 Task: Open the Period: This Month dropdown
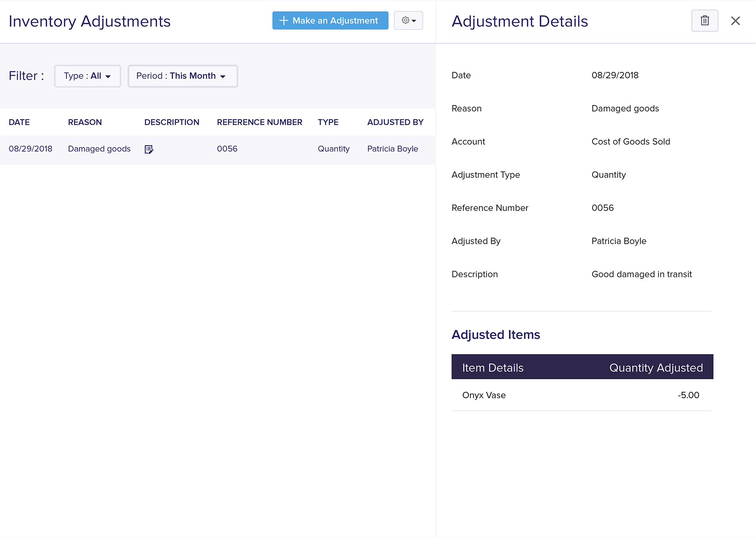(182, 76)
